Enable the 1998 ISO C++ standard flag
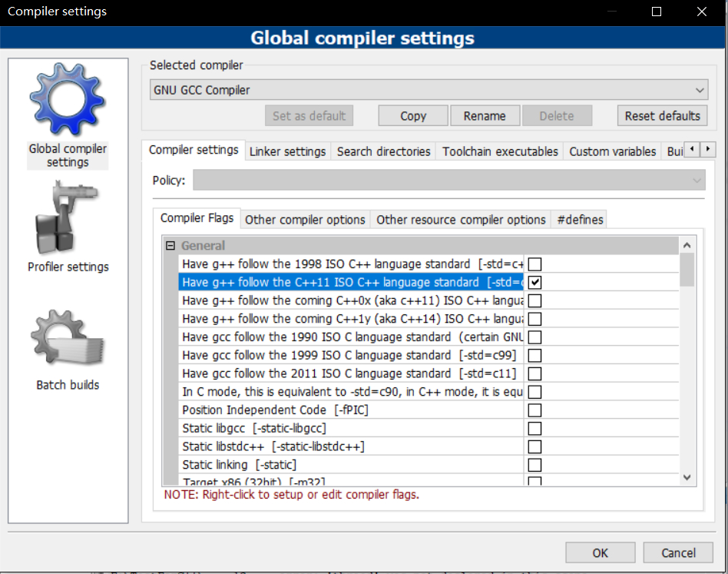 point(534,264)
